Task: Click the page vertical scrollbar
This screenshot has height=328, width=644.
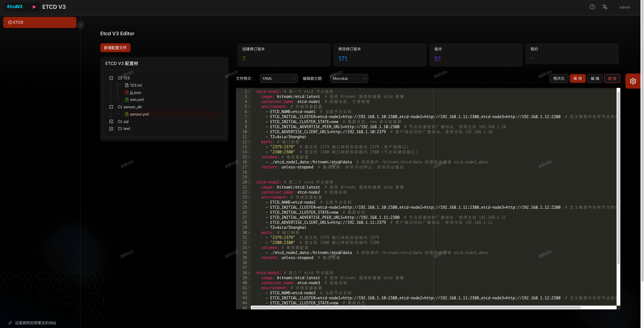Action: point(642,141)
